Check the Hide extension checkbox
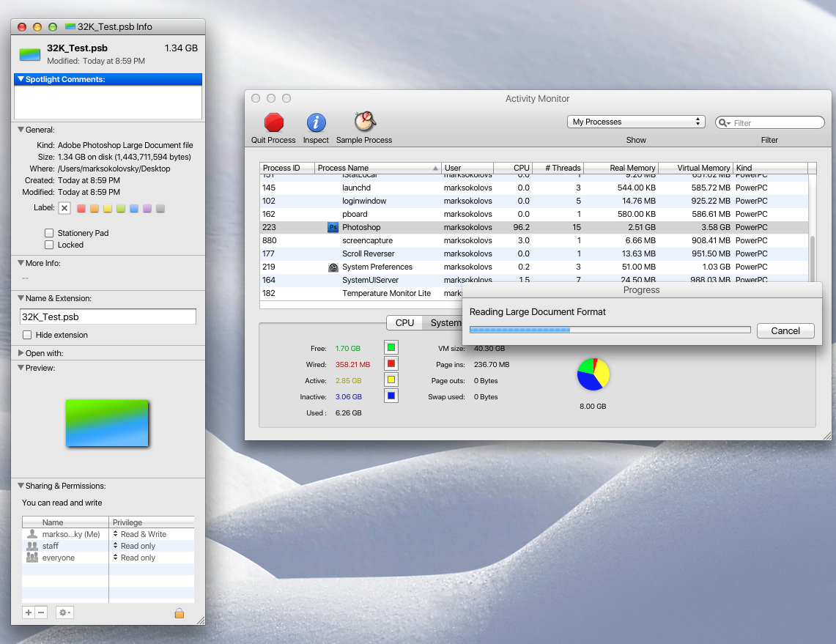The image size is (836, 644). pos(27,335)
